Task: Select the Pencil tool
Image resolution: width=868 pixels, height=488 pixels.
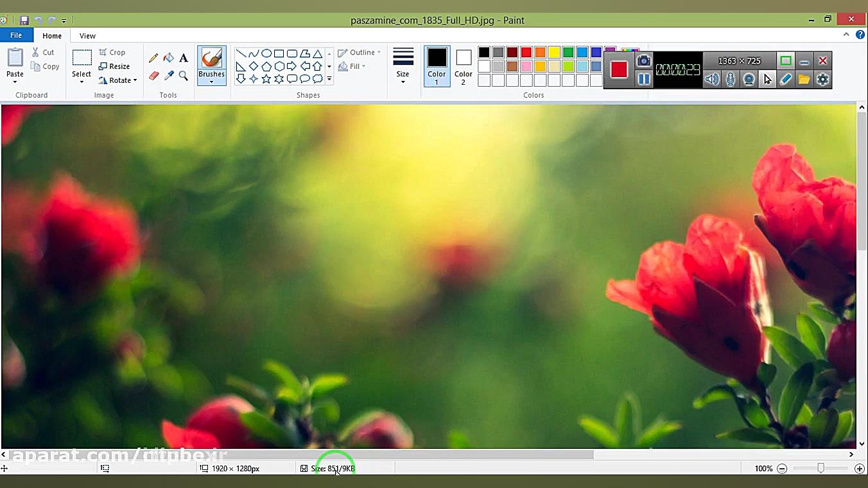Action: [x=153, y=58]
